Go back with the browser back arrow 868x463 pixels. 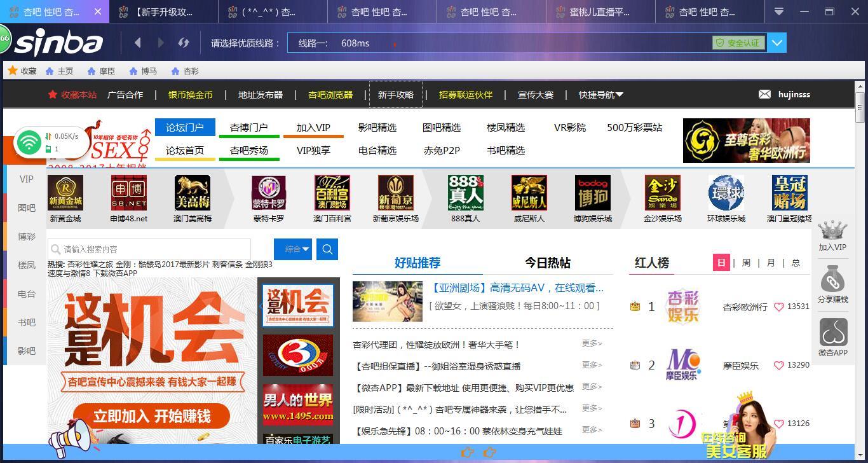pyautogui.click(x=138, y=43)
